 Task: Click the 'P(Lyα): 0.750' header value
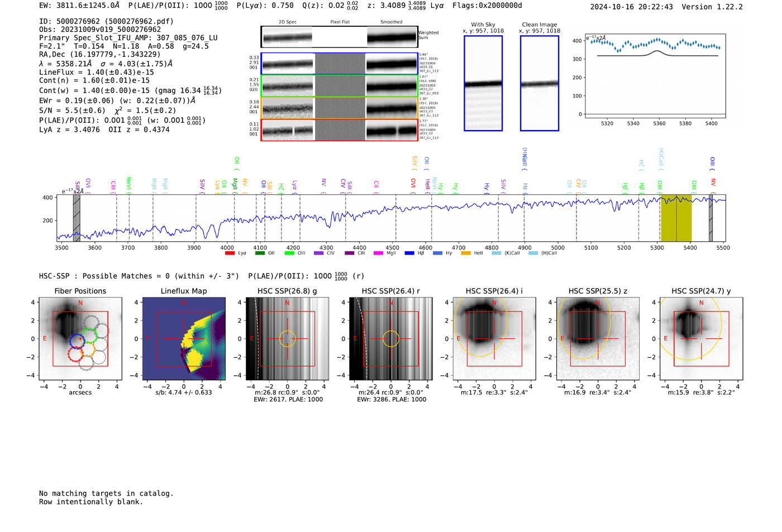pyautogui.click(x=265, y=6)
